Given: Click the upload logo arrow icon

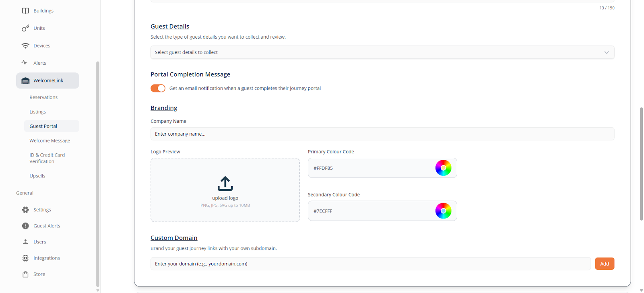Looking at the screenshot, I should pos(225,184).
